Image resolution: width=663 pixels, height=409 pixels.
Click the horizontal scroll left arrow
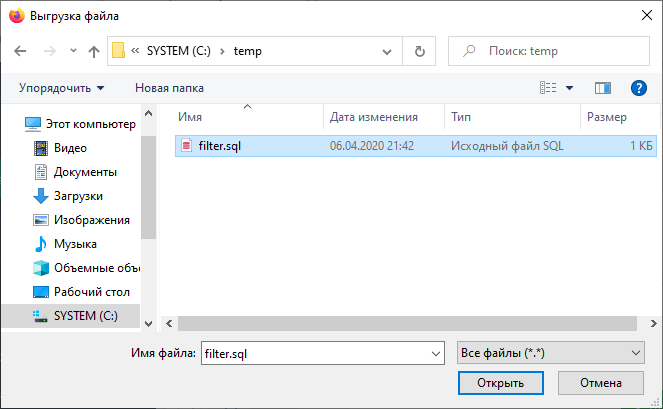[169, 324]
